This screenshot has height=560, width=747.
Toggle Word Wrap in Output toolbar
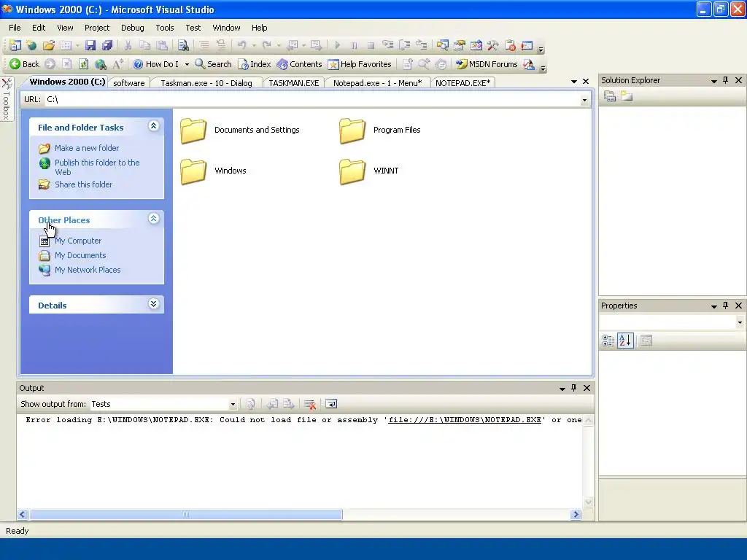coord(331,404)
